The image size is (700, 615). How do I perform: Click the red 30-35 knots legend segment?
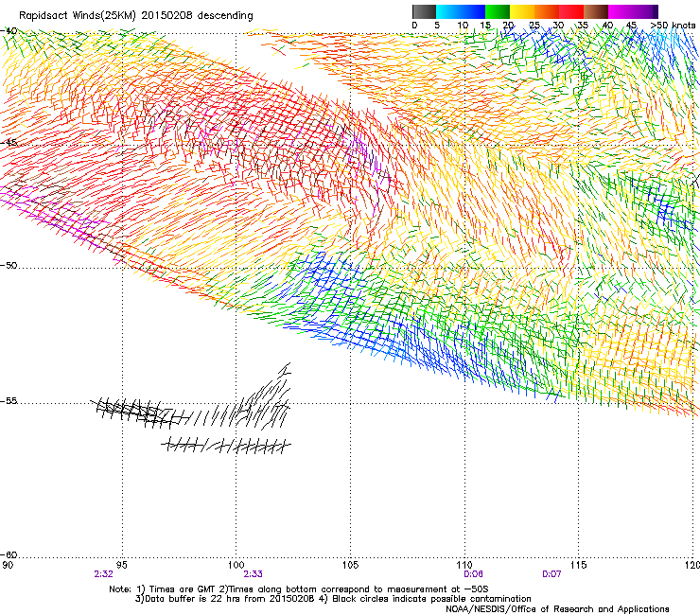coord(571,11)
